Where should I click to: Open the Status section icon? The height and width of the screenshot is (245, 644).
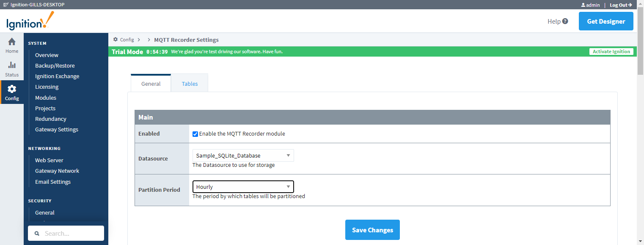coord(12,65)
